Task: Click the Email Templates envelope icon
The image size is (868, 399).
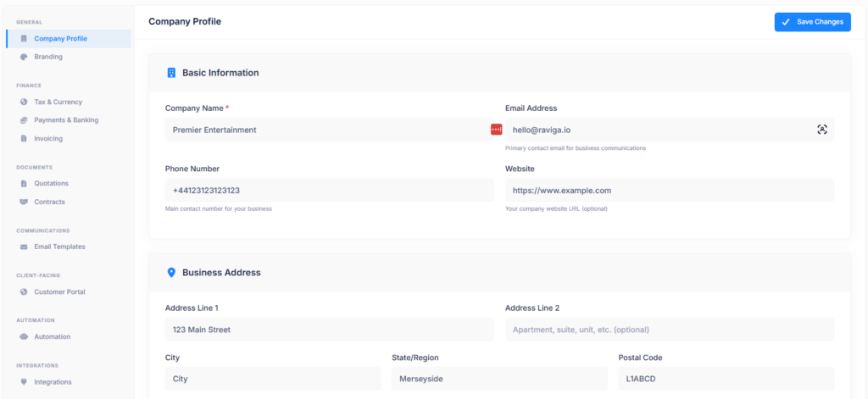Action: (24, 247)
